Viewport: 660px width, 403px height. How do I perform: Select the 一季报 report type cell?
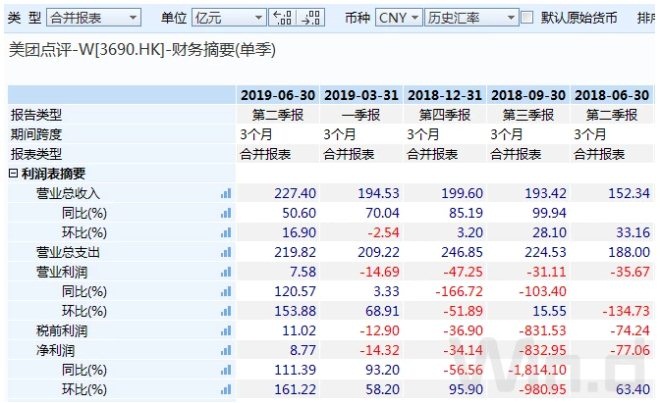point(361,115)
